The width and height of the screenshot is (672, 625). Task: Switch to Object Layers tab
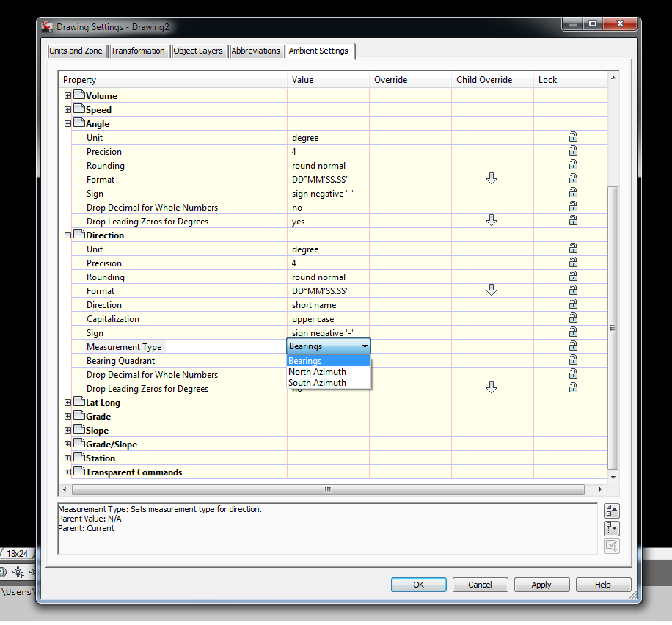tap(198, 51)
